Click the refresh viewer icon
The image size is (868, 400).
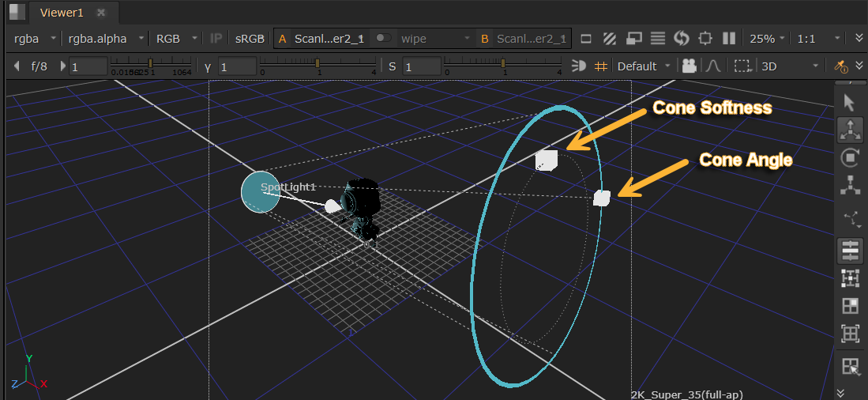coord(682,38)
